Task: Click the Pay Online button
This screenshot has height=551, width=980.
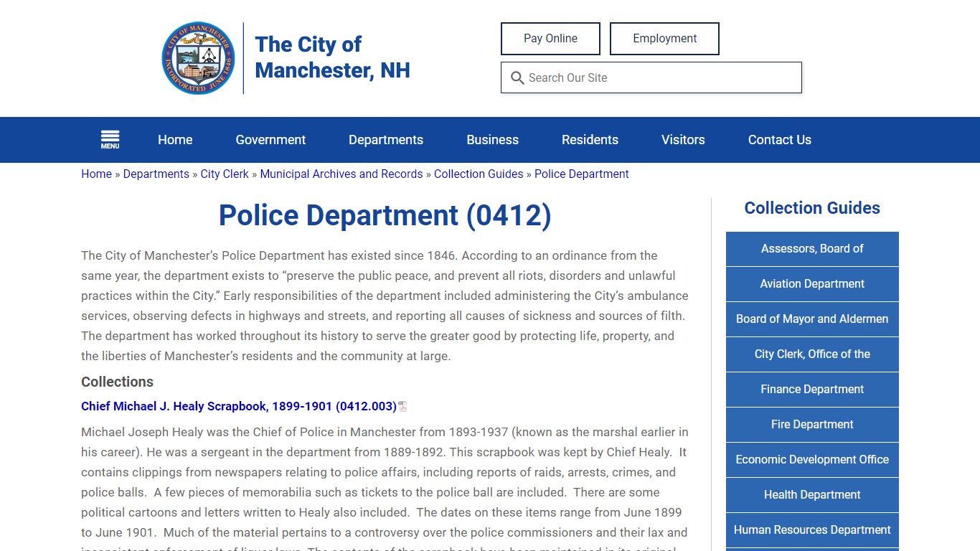Action: [x=550, y=39]
